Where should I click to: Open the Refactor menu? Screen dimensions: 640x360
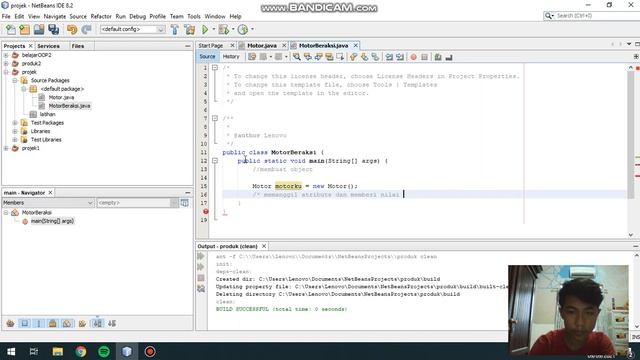[x=101, y=16]
